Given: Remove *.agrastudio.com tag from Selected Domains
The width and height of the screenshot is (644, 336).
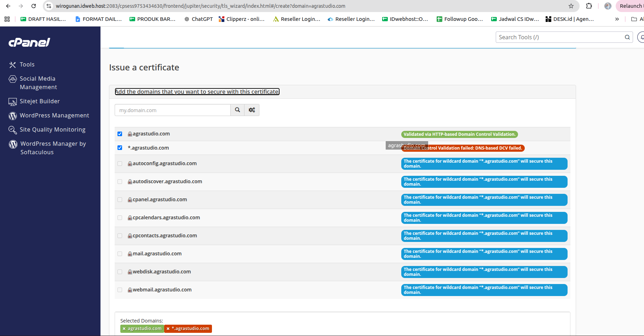Looking at the screenshot, I should coord(168,329).
